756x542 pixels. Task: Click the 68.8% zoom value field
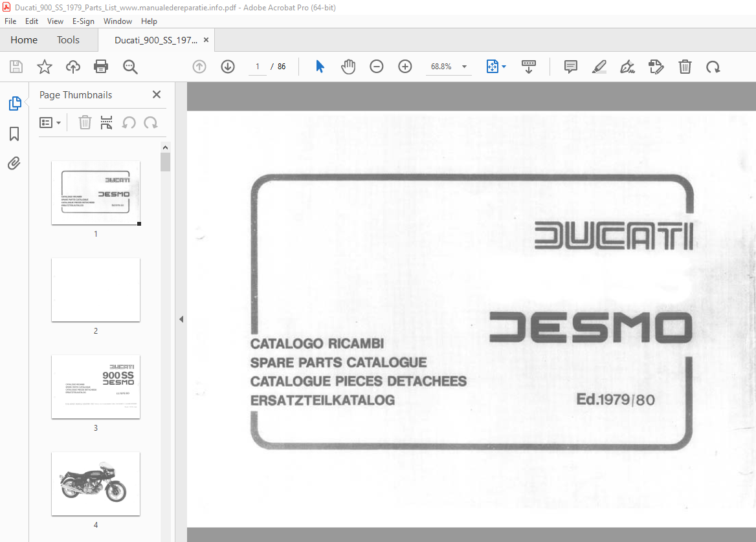[x=441, y=67]
